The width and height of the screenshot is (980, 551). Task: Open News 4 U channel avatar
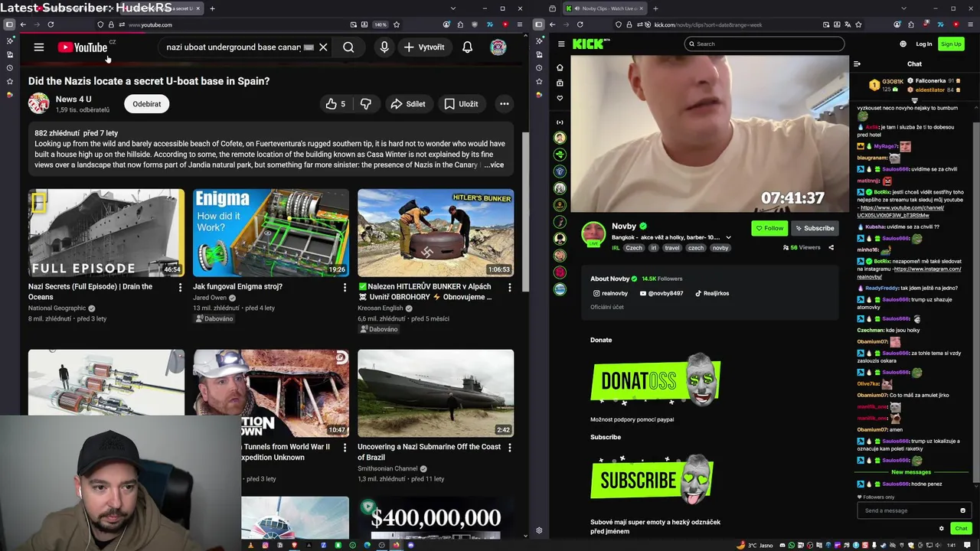point(39,103)
